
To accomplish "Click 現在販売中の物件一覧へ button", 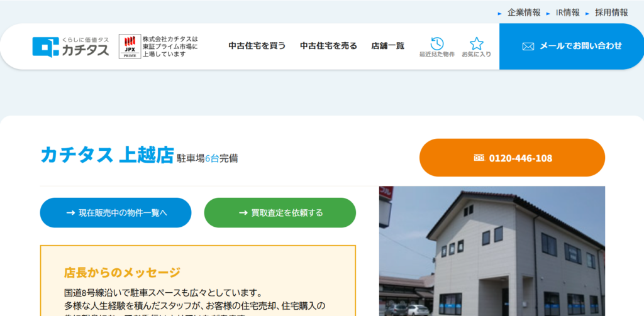I will [116, 212].
